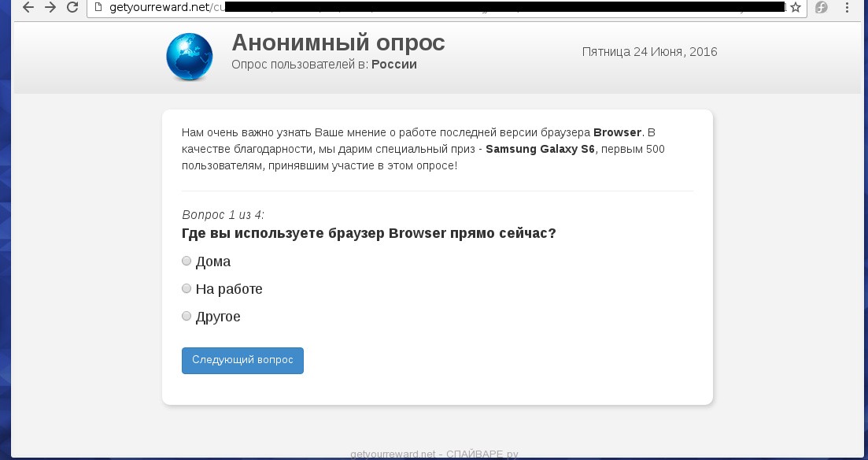Click the 'Вопрос 1 из 4:' label

pyautogui.click(x=223, y=215)
